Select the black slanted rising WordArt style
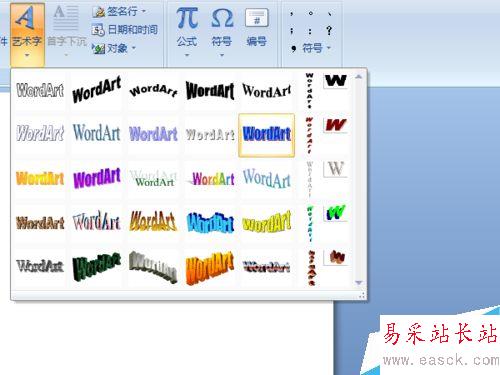 click(97, 90)
